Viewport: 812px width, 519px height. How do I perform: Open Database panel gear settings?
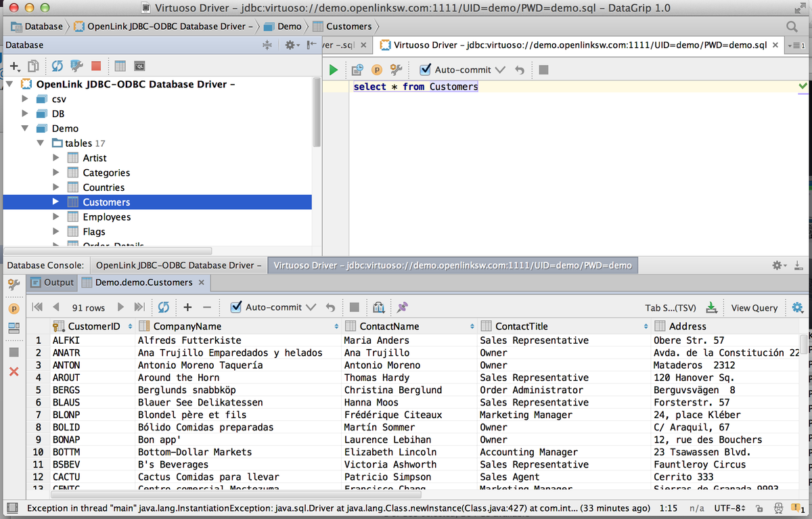pos(291,45)
